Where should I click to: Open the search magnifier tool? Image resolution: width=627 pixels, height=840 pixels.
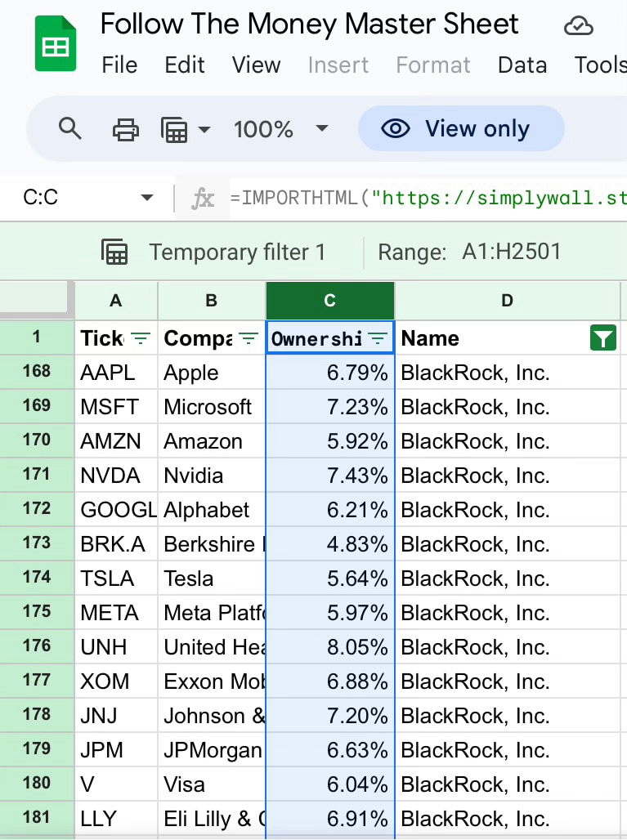70,129
